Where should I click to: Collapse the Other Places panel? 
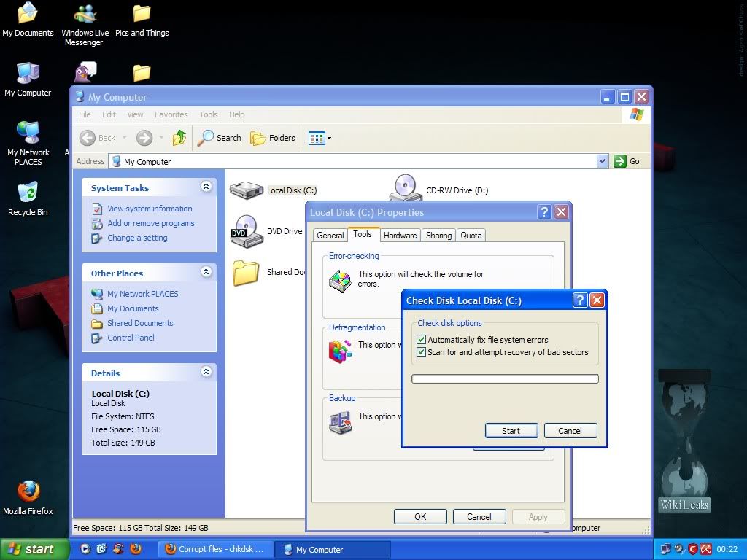206,272
